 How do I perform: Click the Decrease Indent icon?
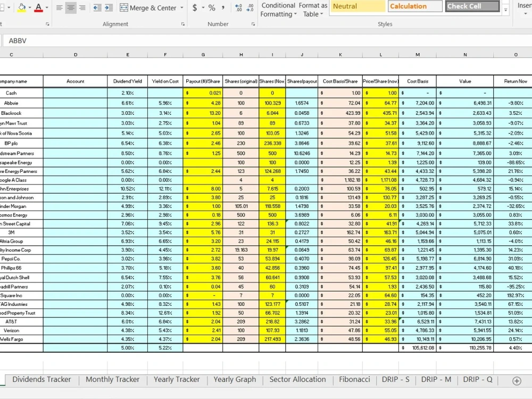97,7
